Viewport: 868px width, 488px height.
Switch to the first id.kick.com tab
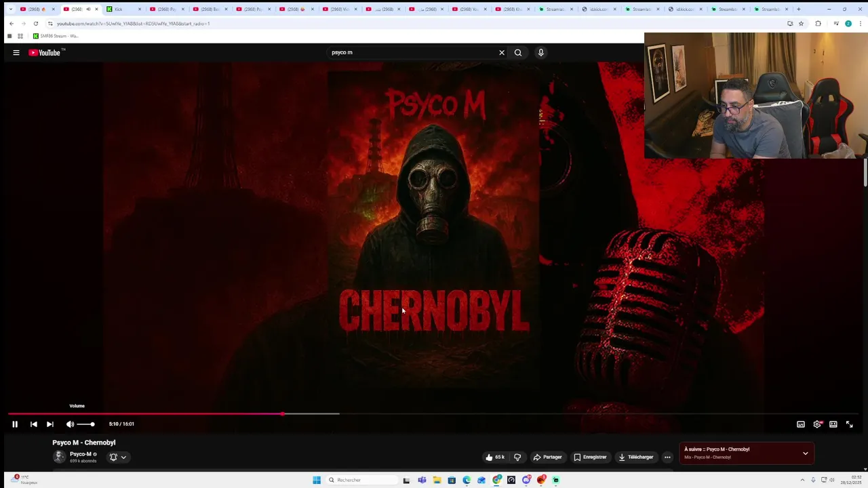599,9
